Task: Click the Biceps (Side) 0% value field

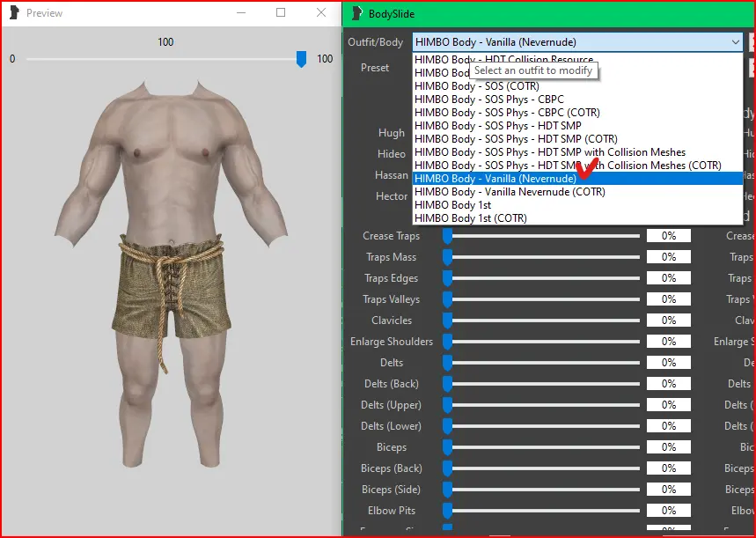Action: pyautogui.click(x=669, y=490)
